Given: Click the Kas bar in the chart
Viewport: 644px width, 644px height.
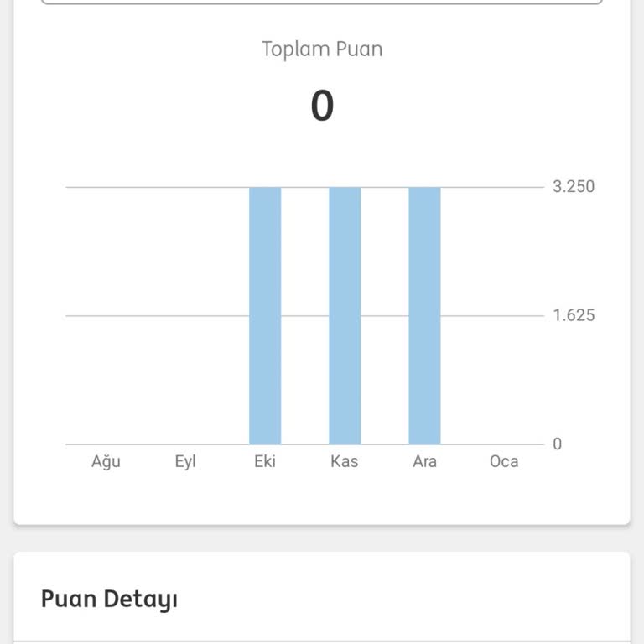Looking at the screenshot, I should 345,315.
